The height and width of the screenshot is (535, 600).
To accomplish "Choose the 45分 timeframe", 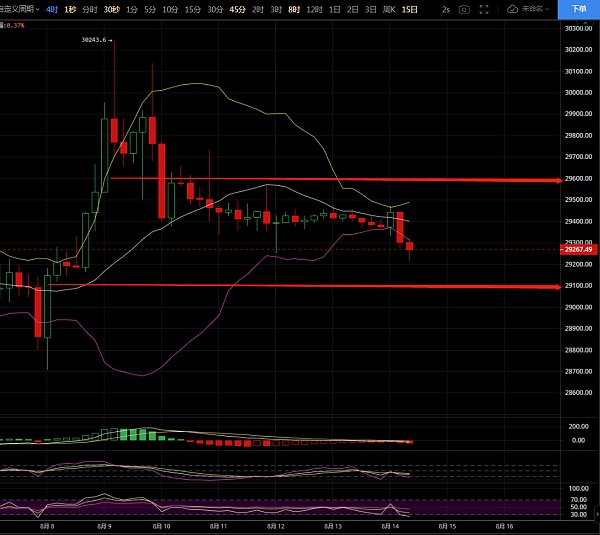I will click(237, 10).
